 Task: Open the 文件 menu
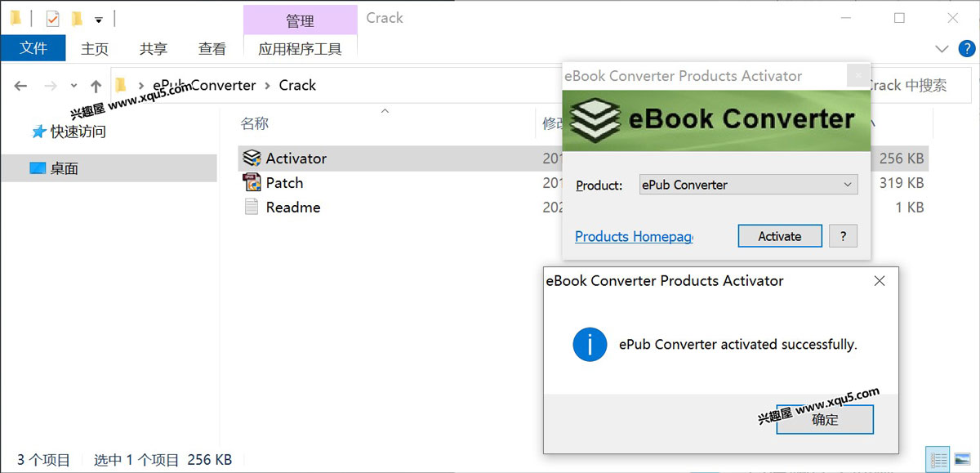[x=33, y=48]
